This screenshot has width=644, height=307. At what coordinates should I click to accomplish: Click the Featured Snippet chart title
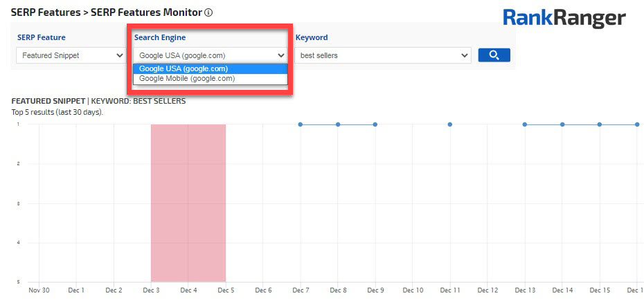coord(98,101)
